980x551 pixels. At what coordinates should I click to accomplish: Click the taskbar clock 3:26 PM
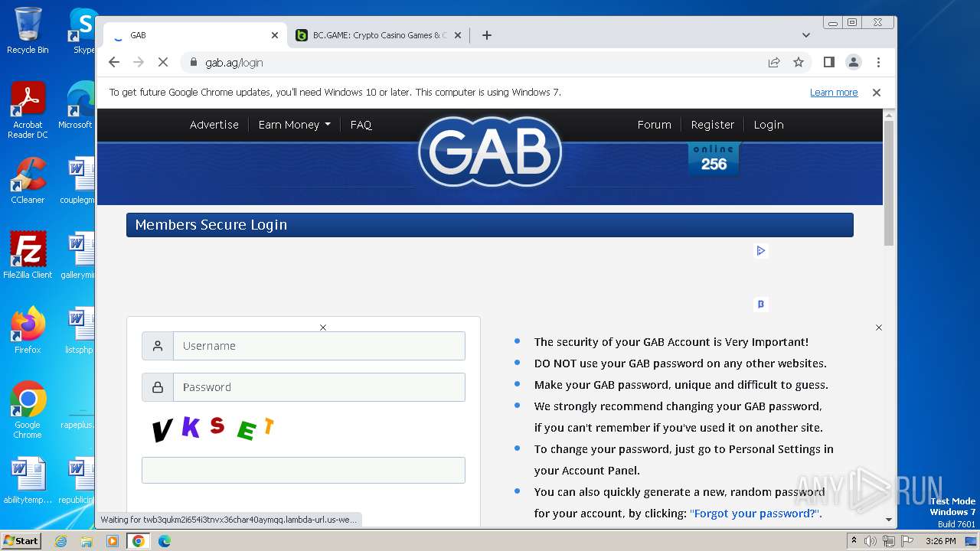click(941, 541)
